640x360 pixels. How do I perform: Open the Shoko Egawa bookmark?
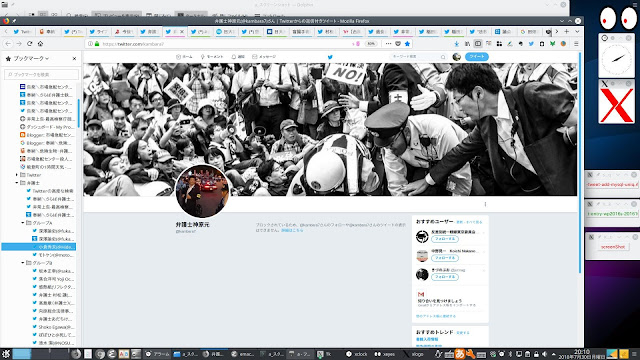pyautogui.click(x=53, y=327)
